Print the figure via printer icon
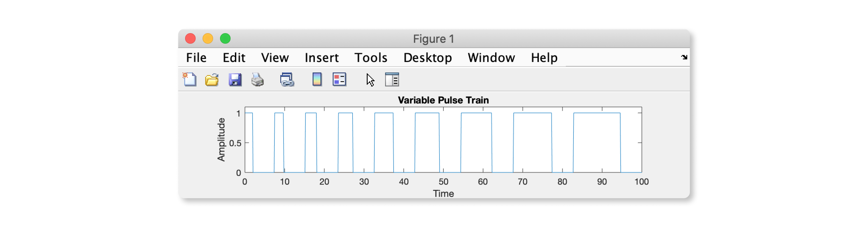The image size is (868, 227). coord(257,80)
